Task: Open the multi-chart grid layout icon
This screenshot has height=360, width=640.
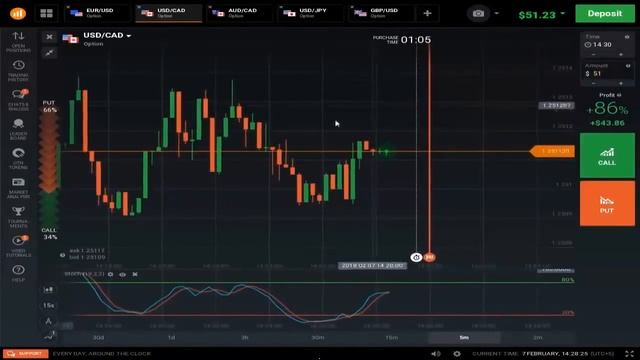Action: (x=47, y=13)
